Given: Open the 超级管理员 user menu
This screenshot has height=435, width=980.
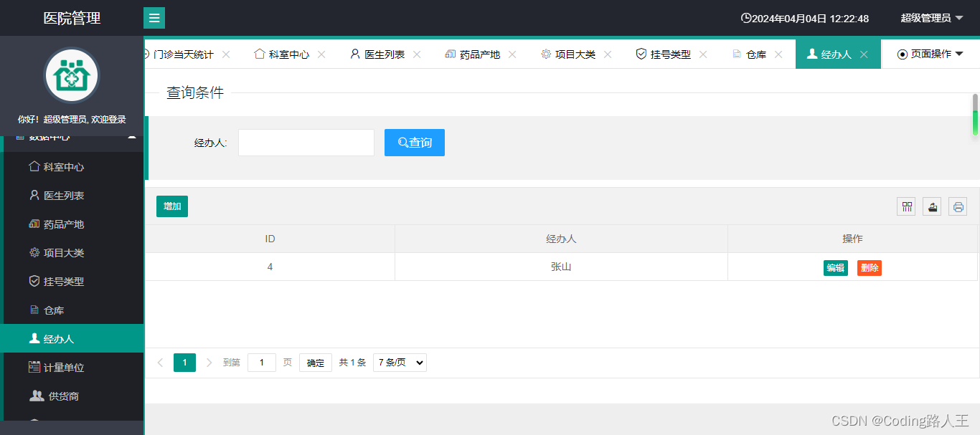Looking at the screenshot, I should coord(932,18).
